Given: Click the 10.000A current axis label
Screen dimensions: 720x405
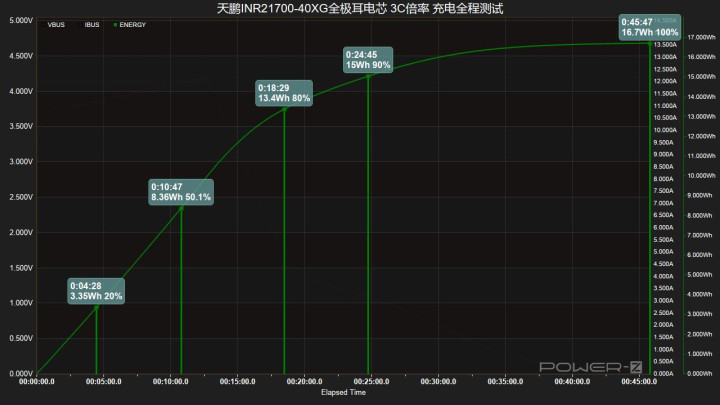Looking at the screenshot, I should [665, 130].
